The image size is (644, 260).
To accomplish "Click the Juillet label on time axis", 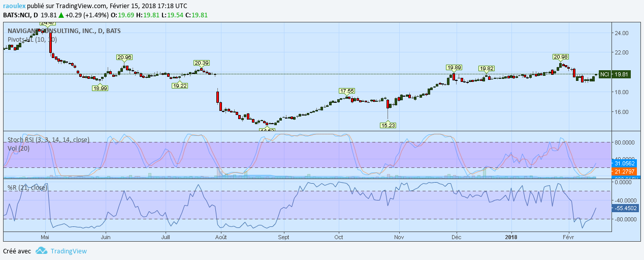I will (165, 237).
